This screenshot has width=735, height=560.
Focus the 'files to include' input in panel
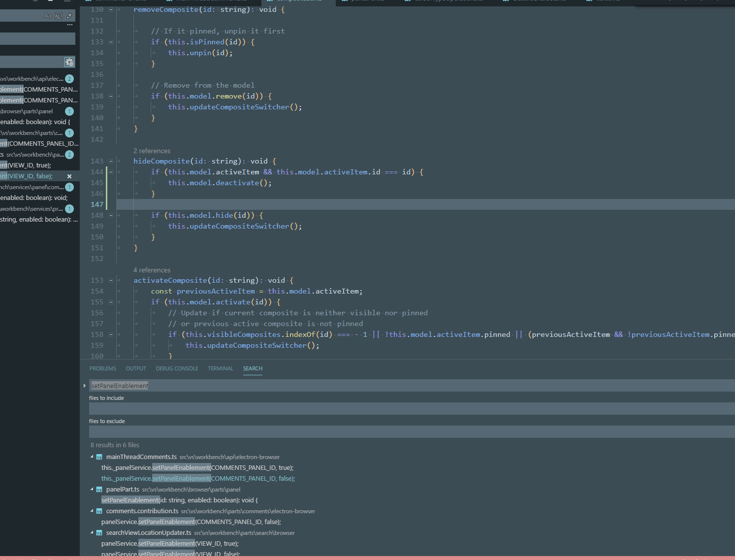coord(412,408)
